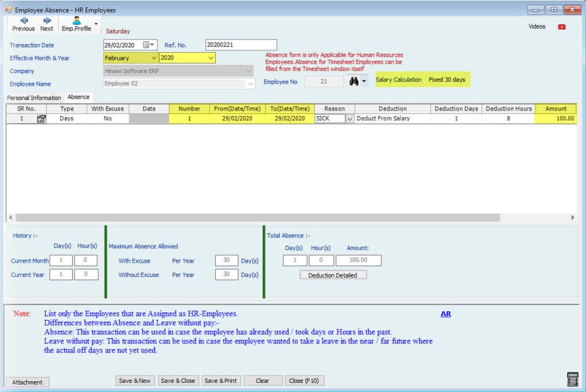Open the calculator icon

[572, 379]
